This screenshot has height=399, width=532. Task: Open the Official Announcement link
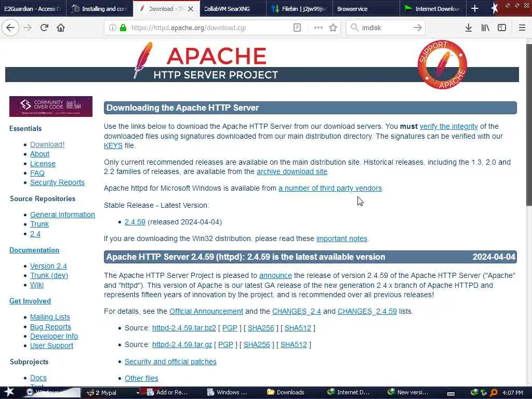(x=206, y=311)
